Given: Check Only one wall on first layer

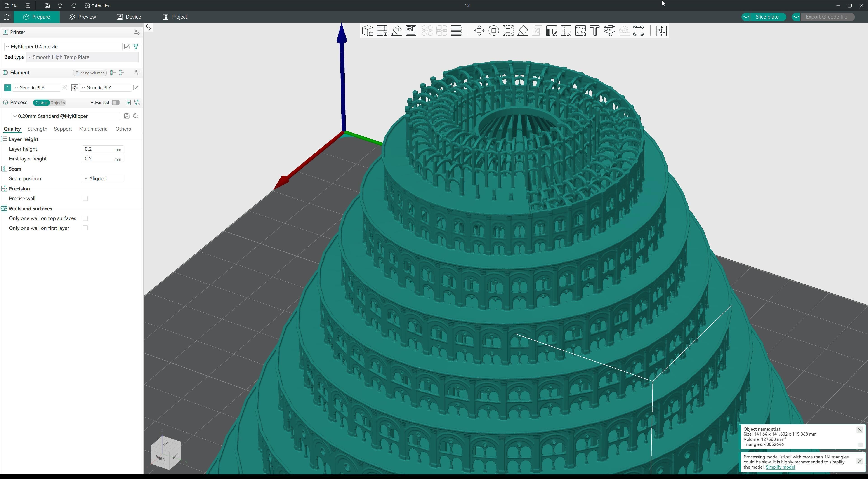Looking at the screenshot, I should [85, 228].
